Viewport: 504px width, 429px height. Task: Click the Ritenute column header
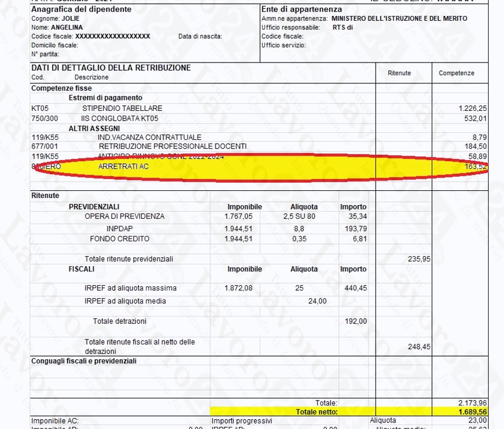tap(399, 73)
